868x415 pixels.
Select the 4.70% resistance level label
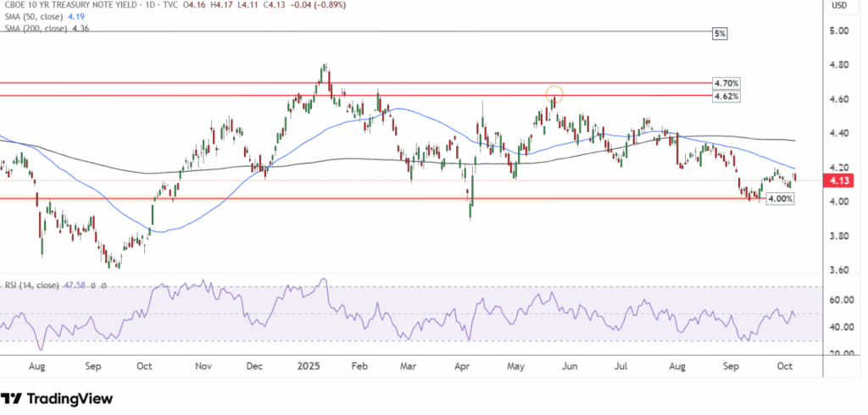726,84
